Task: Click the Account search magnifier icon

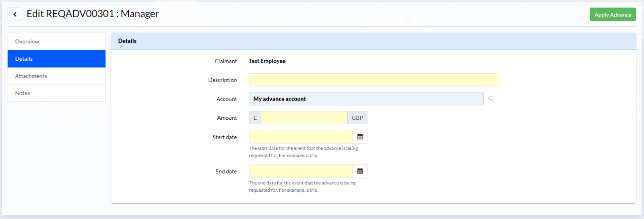Action: click(x=491, y=98)
